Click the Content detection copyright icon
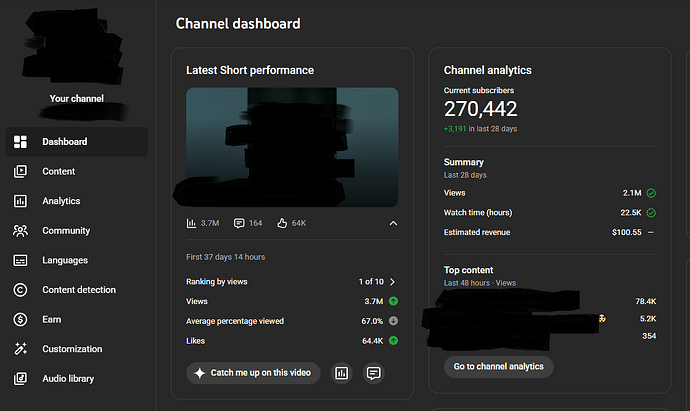This screenshot has height=411, width=690. [x=20, y=290]
